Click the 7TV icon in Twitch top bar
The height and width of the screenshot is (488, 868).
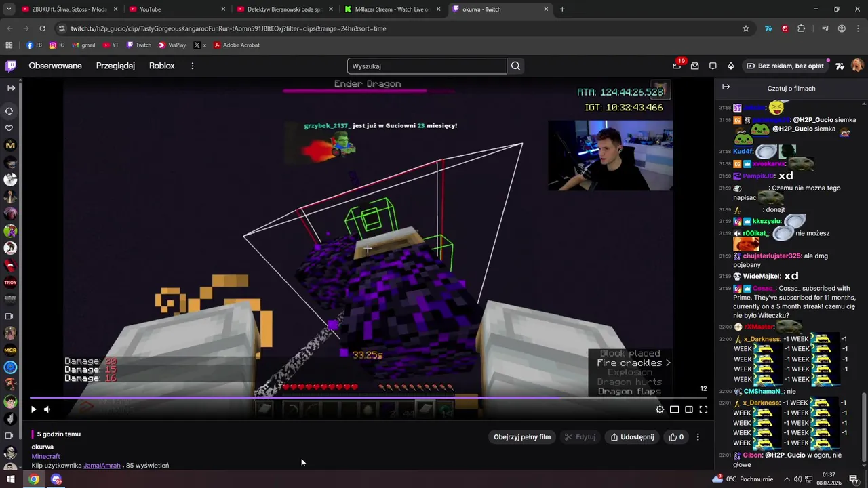pos(840,66)
